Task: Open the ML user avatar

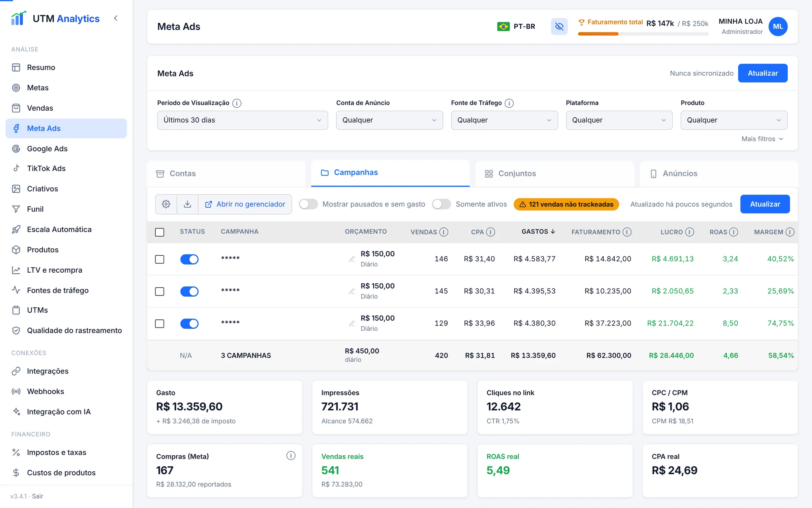Action: click(778, 26)
